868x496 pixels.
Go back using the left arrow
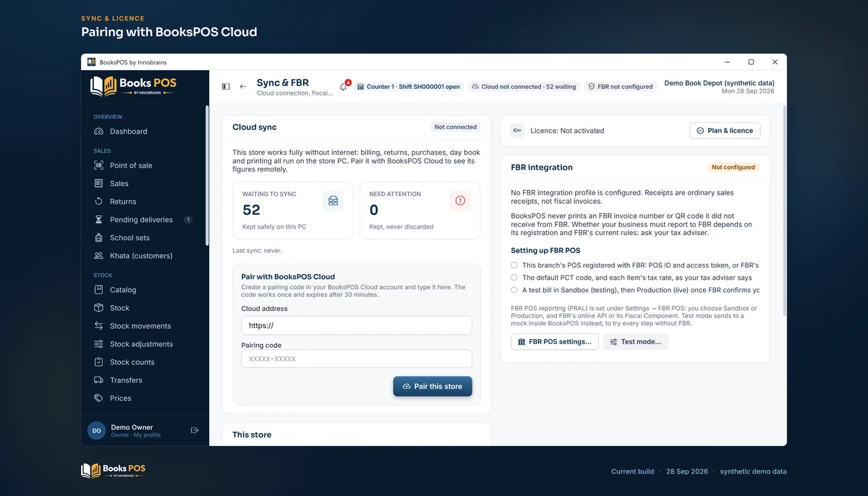click(x=243, y=87)
